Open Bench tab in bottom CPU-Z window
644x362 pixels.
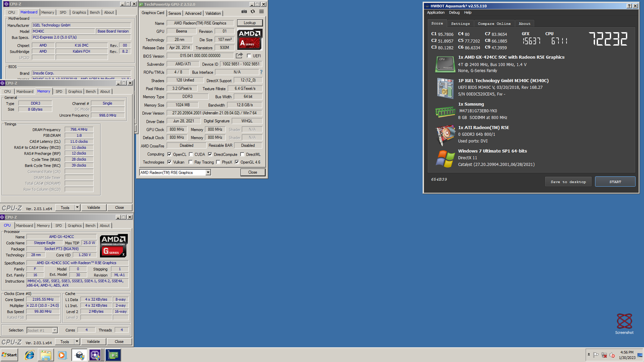(x=90, y=226)
